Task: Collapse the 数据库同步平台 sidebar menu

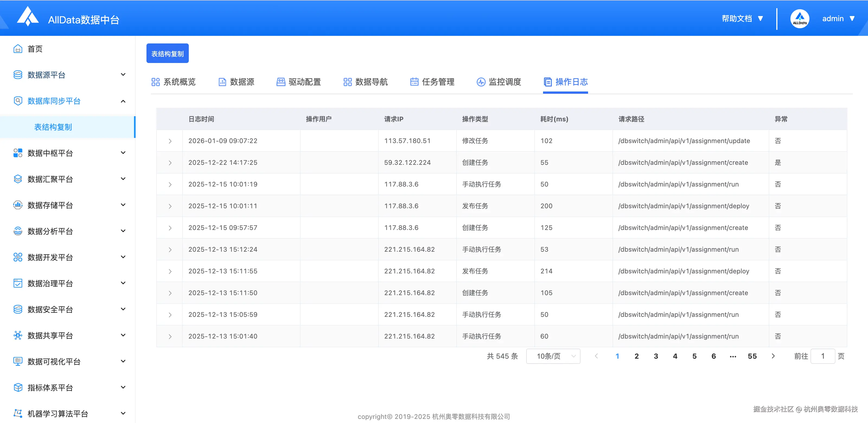Action: (x=123, y=101)
